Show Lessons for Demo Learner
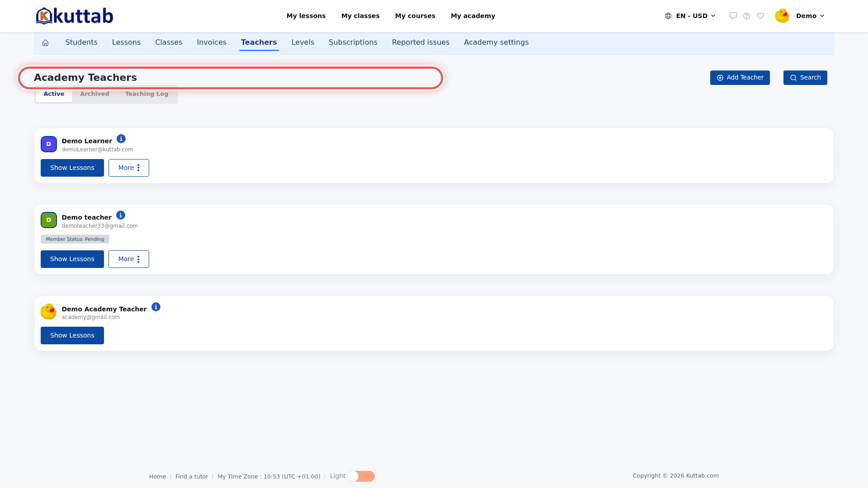Viewport: 868px width, 488px height. click(x=72, y=168)
